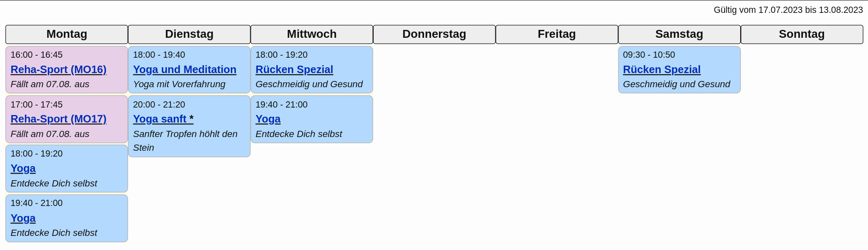Click Monday's 19:40 Yoga link
This screenshot has height=250, width=868.
[23, 218]
